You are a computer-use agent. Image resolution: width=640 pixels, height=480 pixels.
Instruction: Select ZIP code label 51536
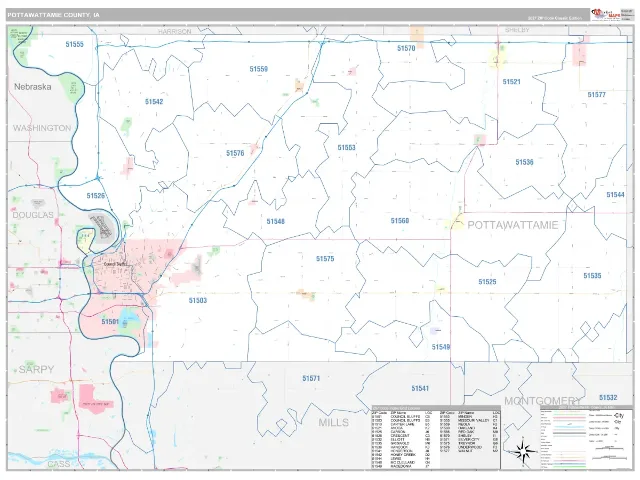coord(524,162)
